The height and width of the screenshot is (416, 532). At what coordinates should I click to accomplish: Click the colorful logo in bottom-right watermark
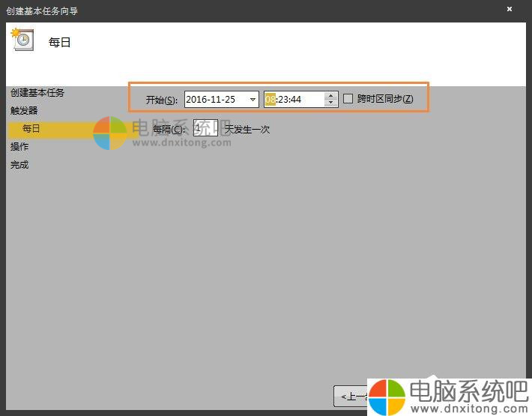387,395
